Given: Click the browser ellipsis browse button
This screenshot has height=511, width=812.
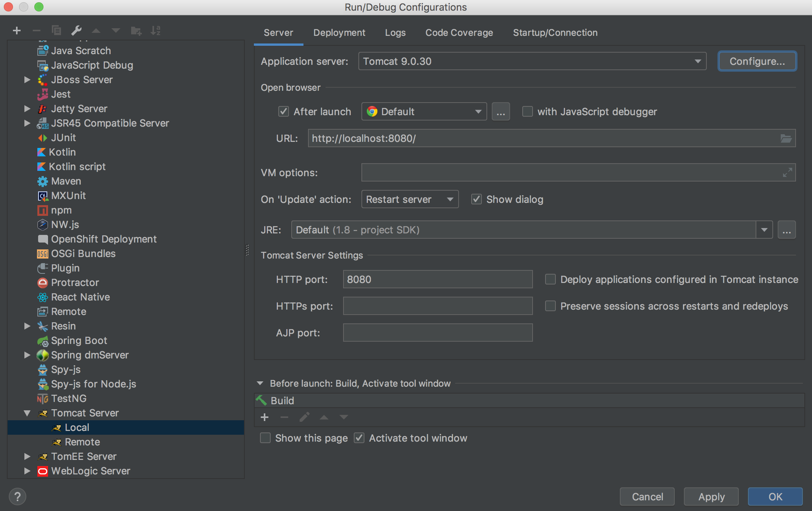Looking at the screenshot, I should coord(501,112).
